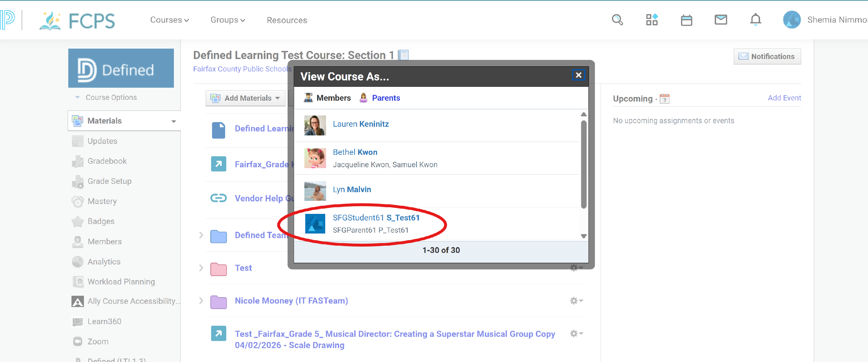Screen dimensions: 868x362
Task: Open the messages envelope icon
Action: point(721,20)
